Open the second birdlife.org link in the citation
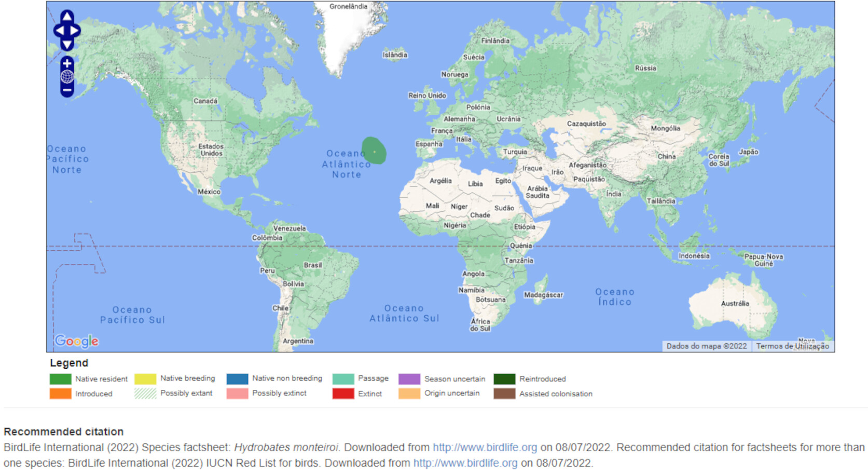 [465, 463]
